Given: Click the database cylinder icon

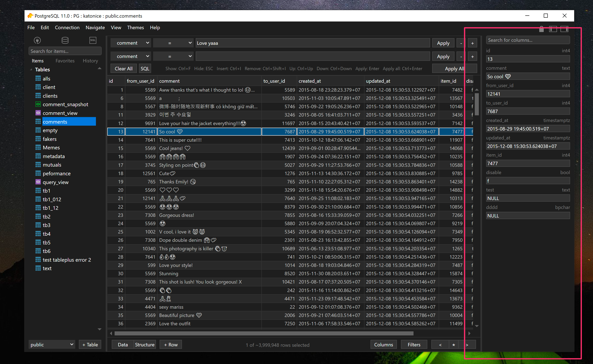Looking at the screenshot, I should (65, 40).
